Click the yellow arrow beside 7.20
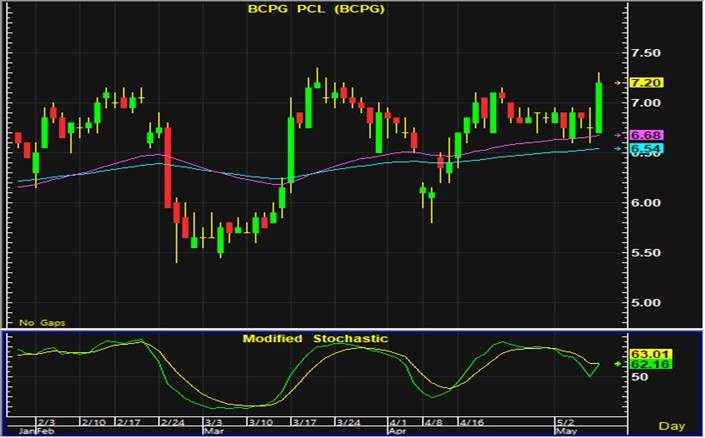Viewport: 705px width, 438px height. pyautogui.click(x=618, y=83)
